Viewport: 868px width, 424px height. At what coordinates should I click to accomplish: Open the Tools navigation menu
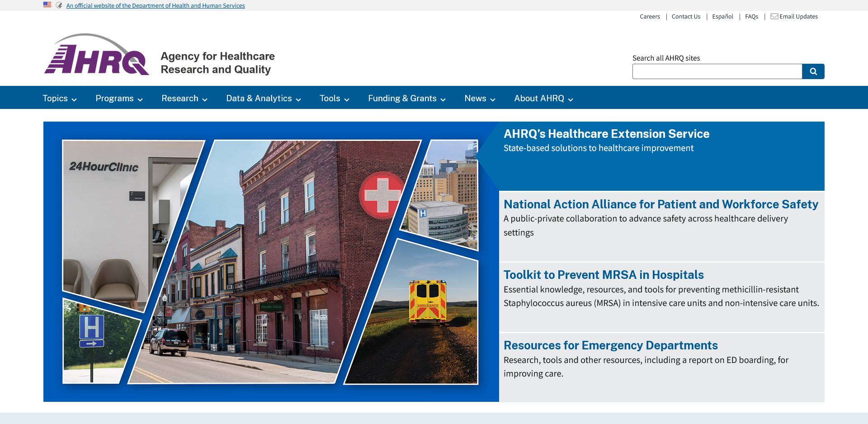[x=334, y=99]
